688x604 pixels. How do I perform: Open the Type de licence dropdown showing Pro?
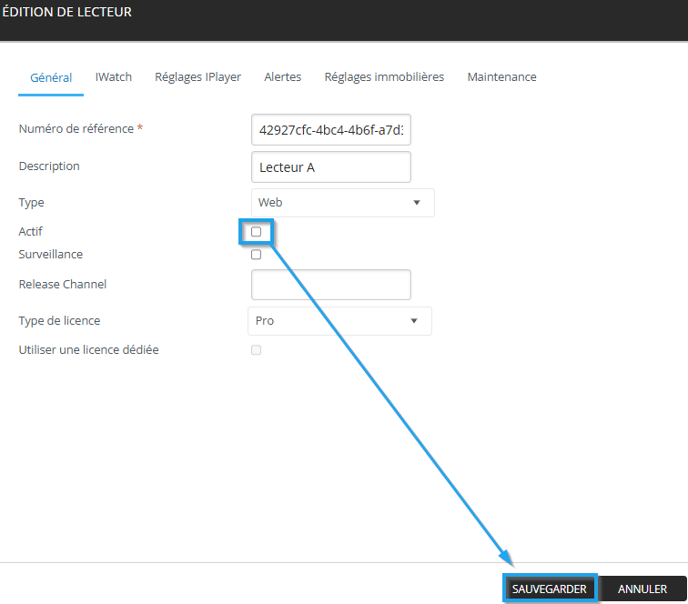[x=340, y=321]
